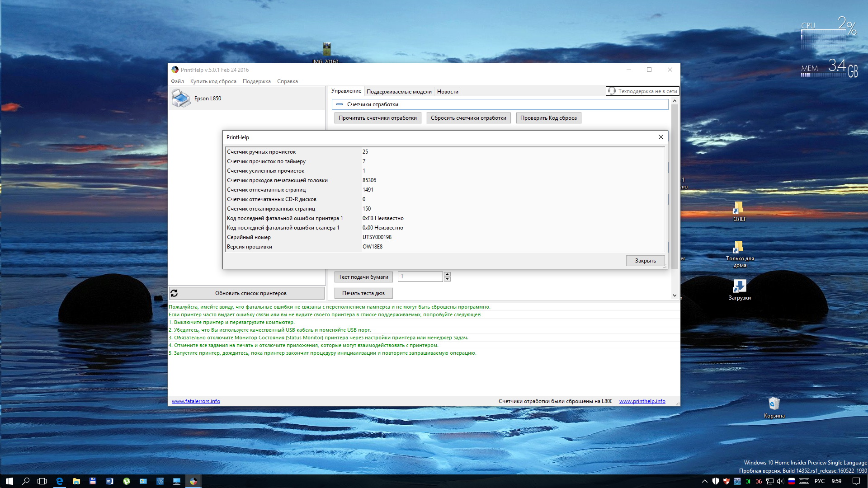
Task: Click the paper feed count input field
Action: (x=420, y=277)
